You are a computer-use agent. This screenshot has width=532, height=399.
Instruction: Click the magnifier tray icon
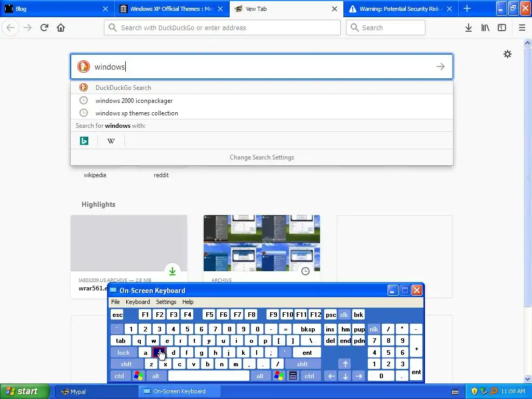(494, 391)
